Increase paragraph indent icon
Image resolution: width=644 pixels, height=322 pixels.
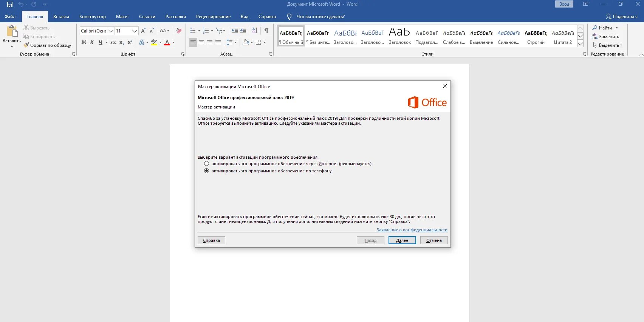(x=243, y=31)
